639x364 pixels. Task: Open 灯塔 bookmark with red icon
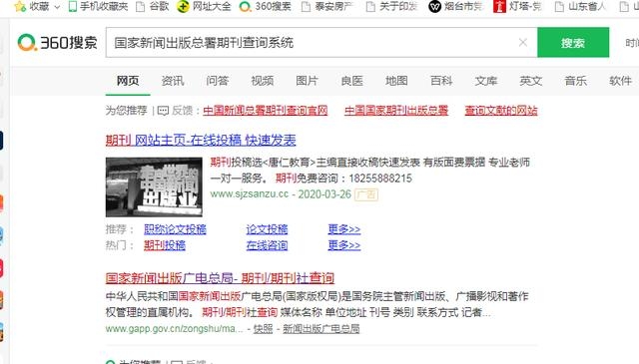point(517,7)
